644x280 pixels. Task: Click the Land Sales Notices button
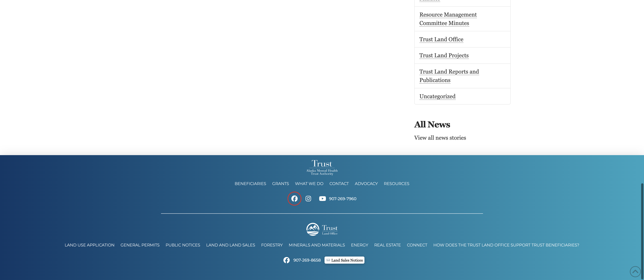(x=344, y=260)
